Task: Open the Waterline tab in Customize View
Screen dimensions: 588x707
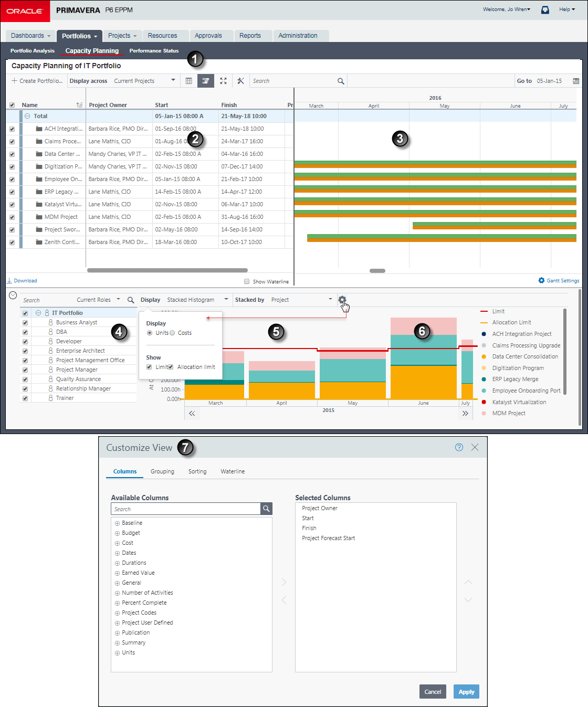Action: 233,471
